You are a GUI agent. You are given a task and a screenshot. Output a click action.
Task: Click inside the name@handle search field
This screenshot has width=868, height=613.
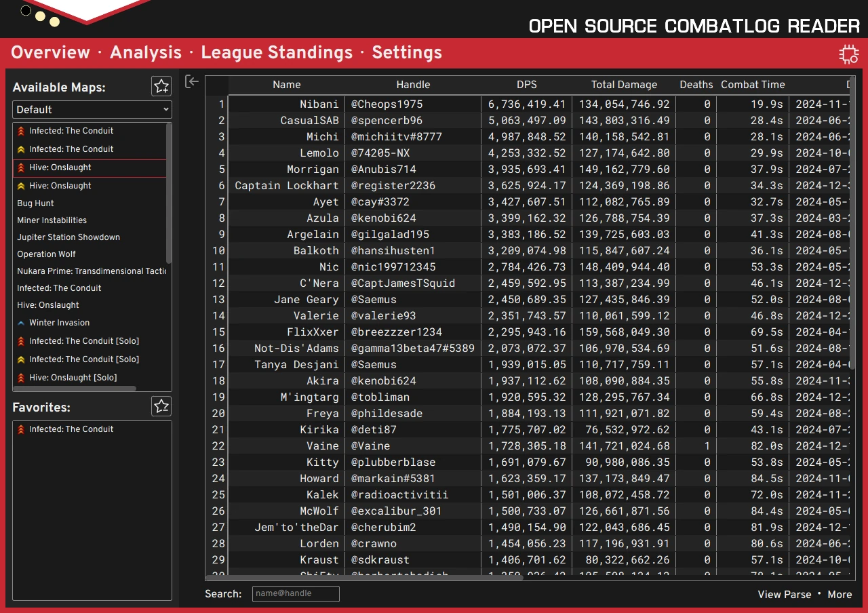[295, 593]
